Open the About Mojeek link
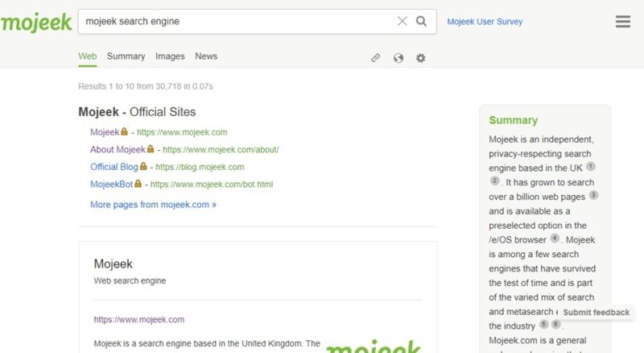Screen dimensions: 644x353 pos(118,149)
